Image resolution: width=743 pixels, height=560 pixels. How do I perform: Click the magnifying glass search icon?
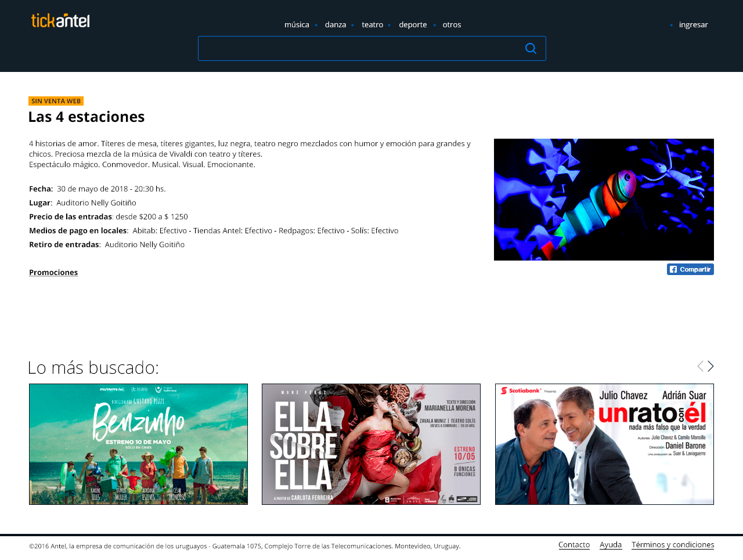point(531,49)
